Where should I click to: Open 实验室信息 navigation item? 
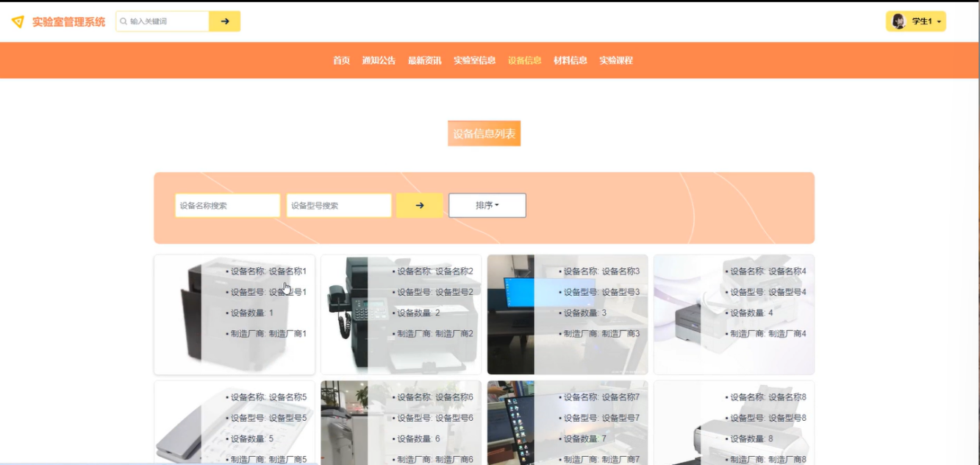[x=474, y=60]
